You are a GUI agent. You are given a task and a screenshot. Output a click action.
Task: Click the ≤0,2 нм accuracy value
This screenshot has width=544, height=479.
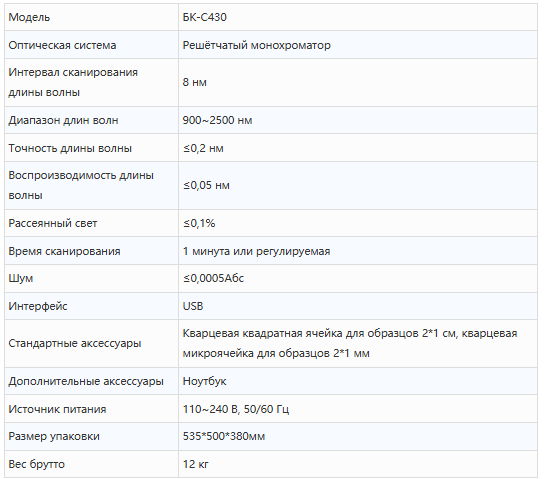(x=203, y=148)
